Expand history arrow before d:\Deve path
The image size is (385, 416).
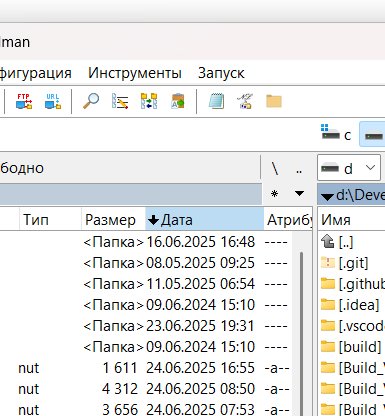coord(328,197)
